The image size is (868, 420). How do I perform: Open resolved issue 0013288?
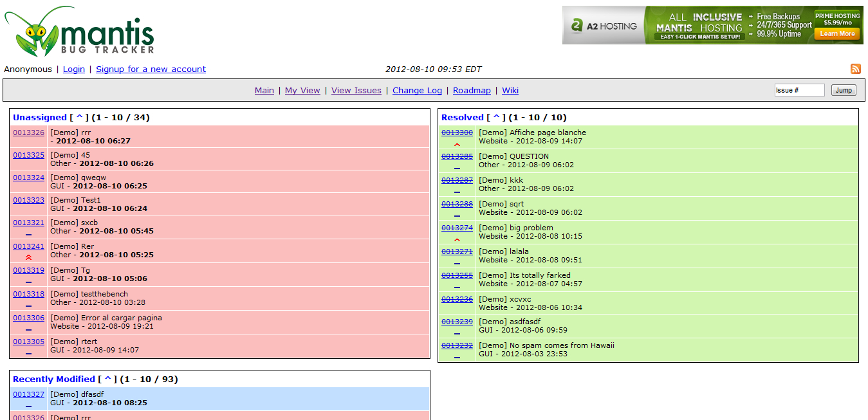point(457,204)
